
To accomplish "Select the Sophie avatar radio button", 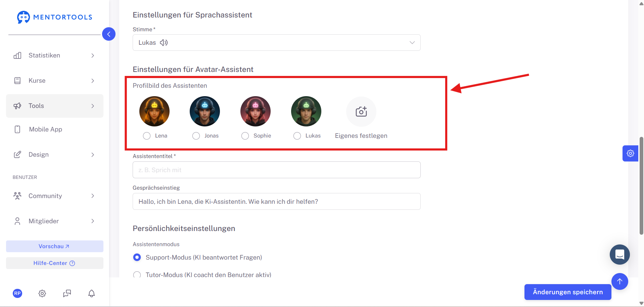I will coord(245,136).
